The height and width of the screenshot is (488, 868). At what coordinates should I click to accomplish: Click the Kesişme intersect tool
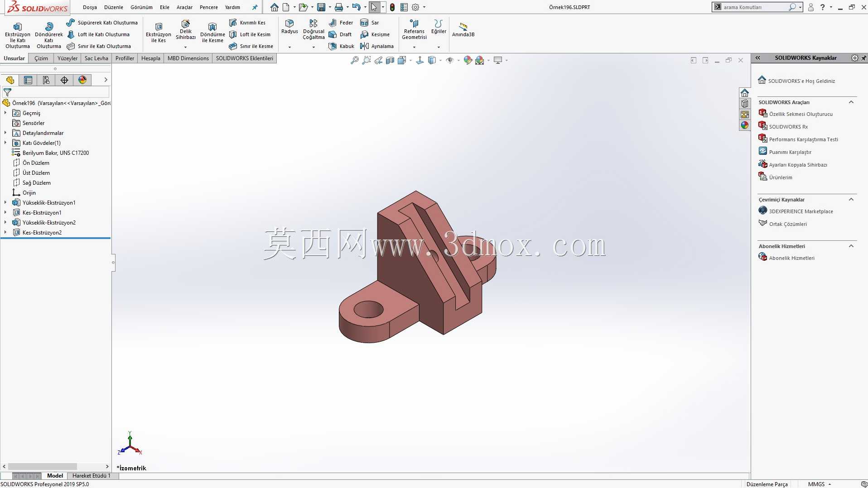point(375,34)
